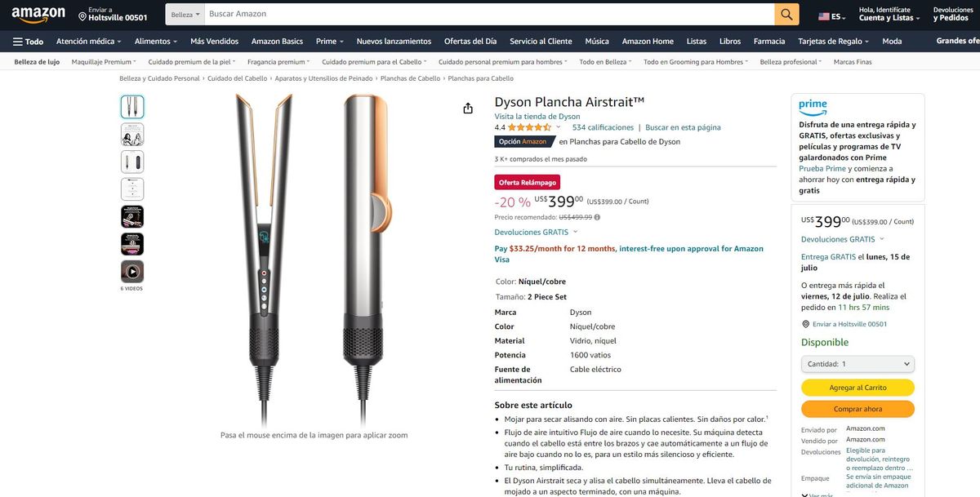Select Ofertas del Día in navigation
The image size is (980, 497).
(470, 41)
